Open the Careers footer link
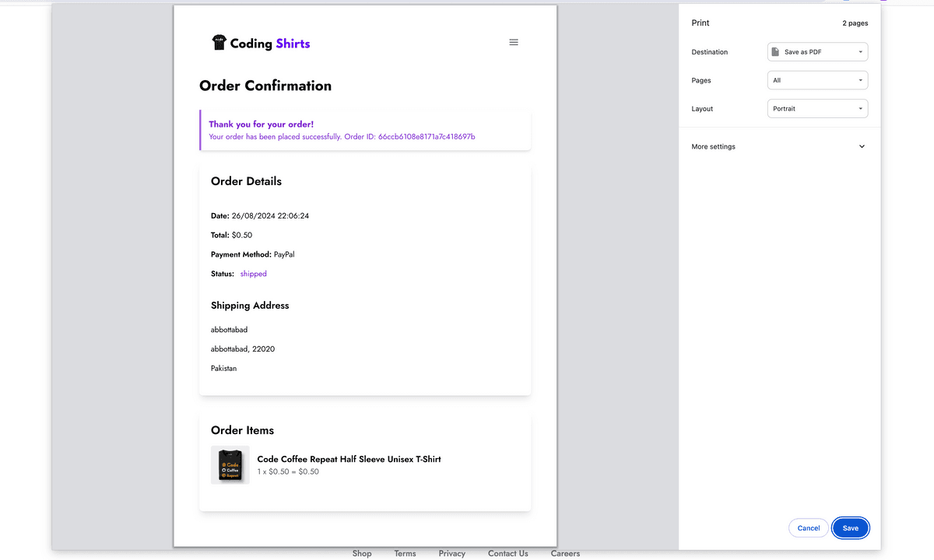The height and width of the screenshot is (560, 934). click(565, 554)
